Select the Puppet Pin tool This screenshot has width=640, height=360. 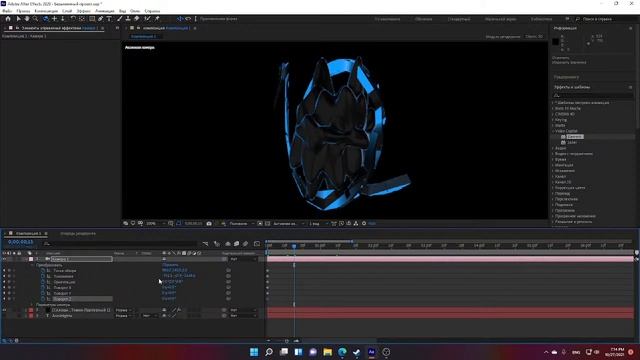157,19
